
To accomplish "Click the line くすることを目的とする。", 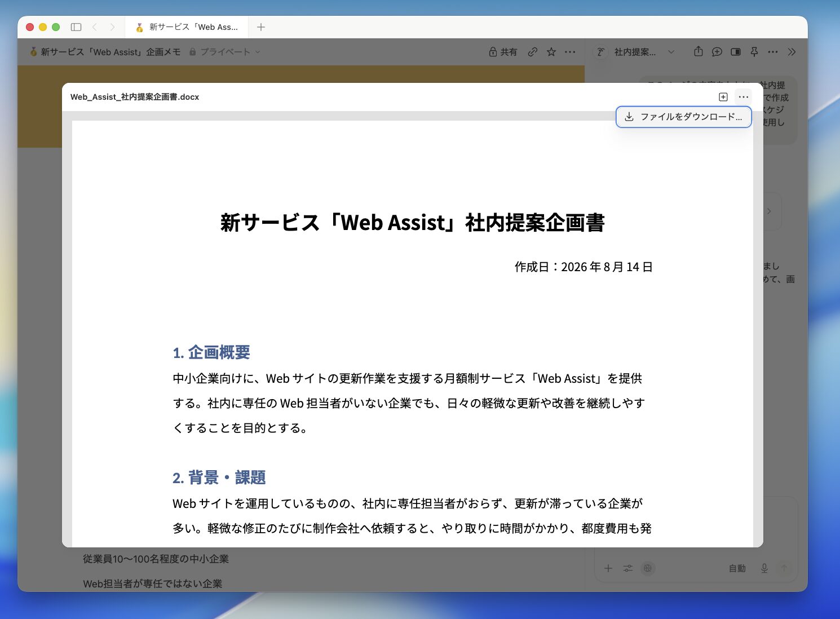I will [x=241, y=428].
